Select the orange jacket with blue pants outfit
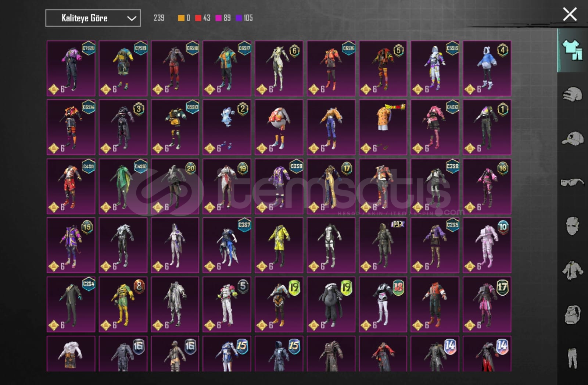This screenshot has height=385, width=588. (331, 127)
